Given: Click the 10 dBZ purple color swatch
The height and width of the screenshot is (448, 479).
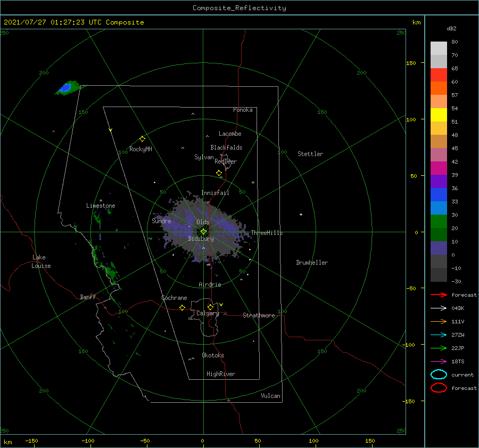Looking at the screenshot, I should [x=439, y=248].
